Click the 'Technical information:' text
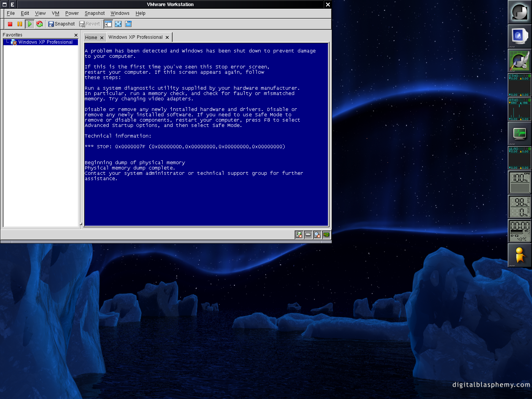 point(118,136)
